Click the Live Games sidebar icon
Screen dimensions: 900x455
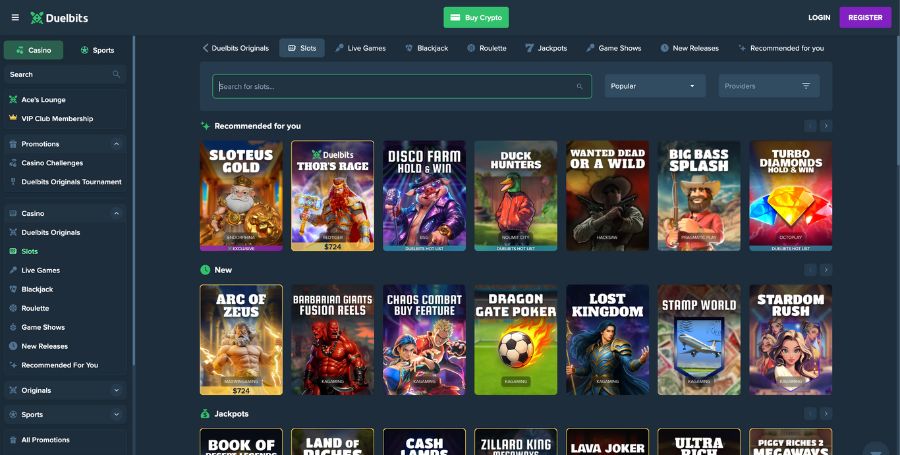pyautogui.click(x=13, y=270)
